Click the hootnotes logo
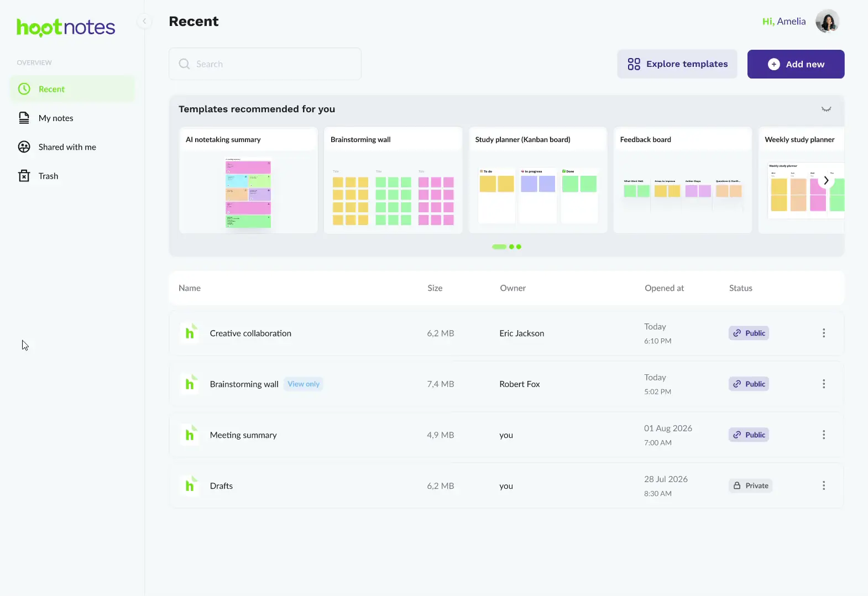Screen dimensions: 868x596 (x=66, y=27)
